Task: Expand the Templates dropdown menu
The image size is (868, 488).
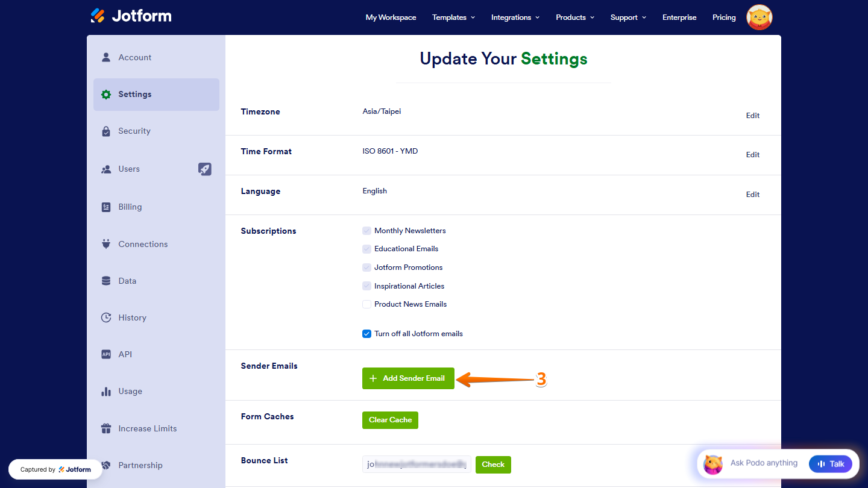Action: 453,17
